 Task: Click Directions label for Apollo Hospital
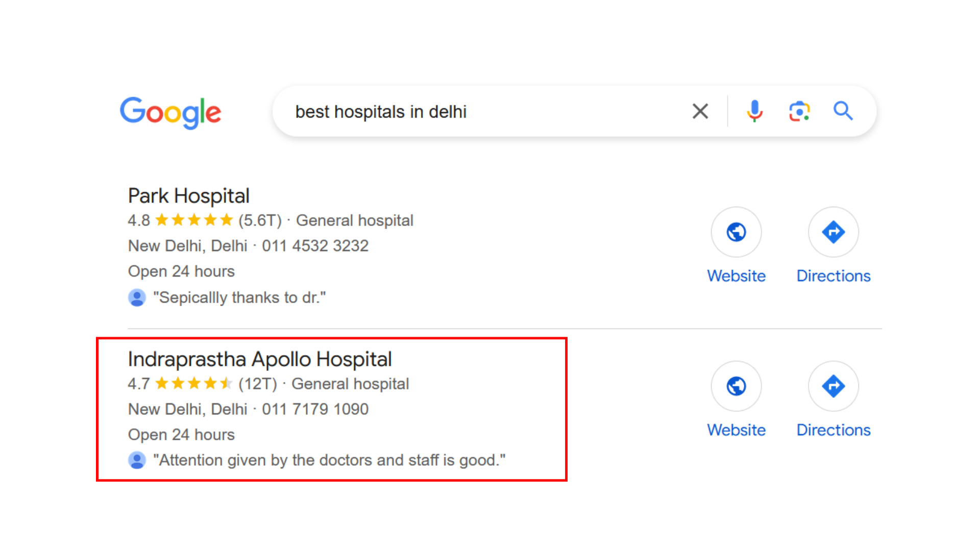click(x=834, y=430)
